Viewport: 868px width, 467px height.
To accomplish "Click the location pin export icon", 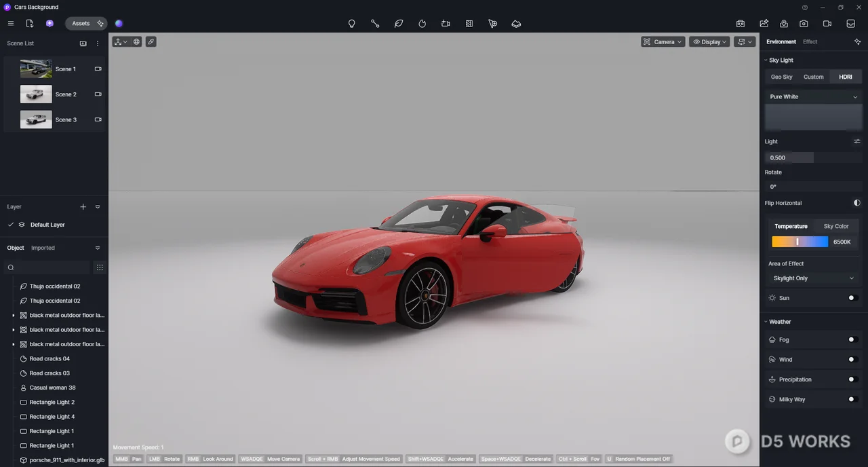I will 784,23.
